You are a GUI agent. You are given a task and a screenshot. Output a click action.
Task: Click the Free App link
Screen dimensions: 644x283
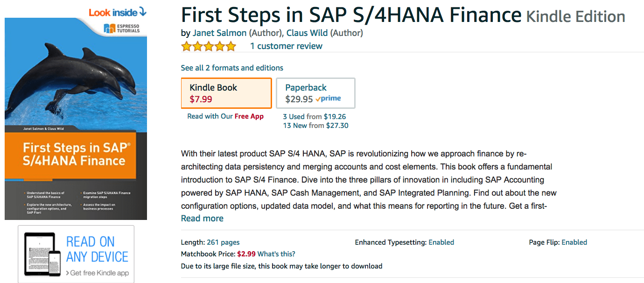(249, 116)
